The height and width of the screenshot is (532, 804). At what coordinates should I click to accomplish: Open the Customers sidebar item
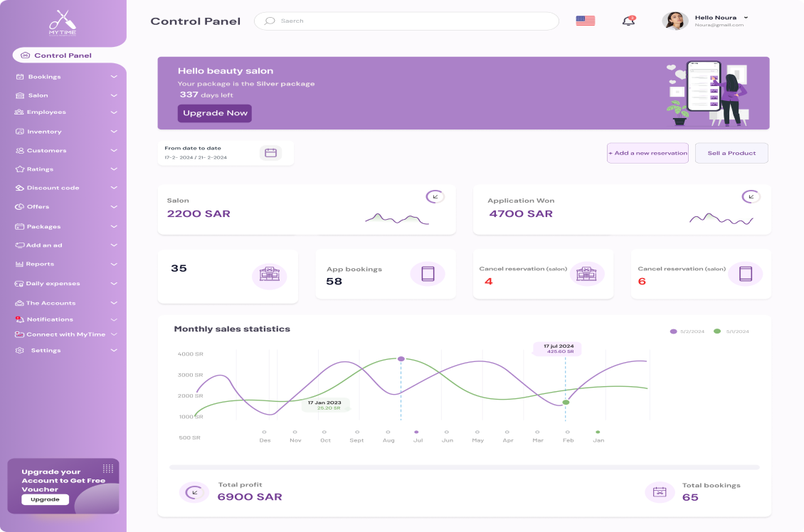(x=46, y=151)
